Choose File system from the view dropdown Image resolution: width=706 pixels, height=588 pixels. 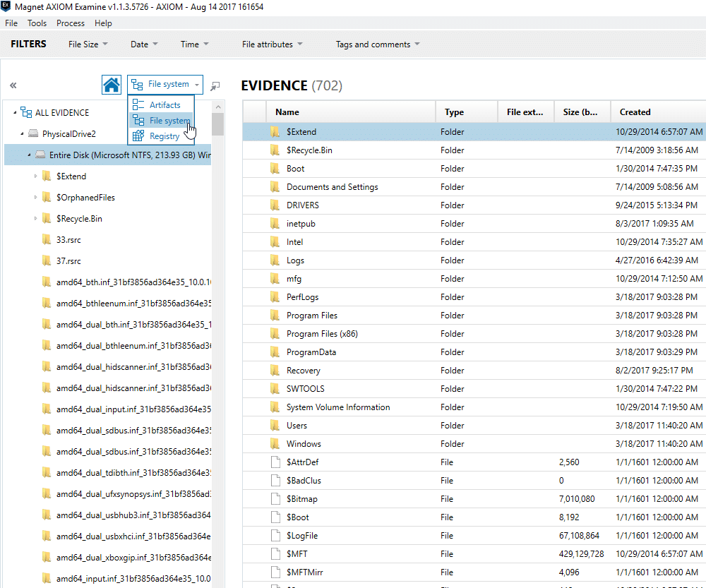click(161, 121)
